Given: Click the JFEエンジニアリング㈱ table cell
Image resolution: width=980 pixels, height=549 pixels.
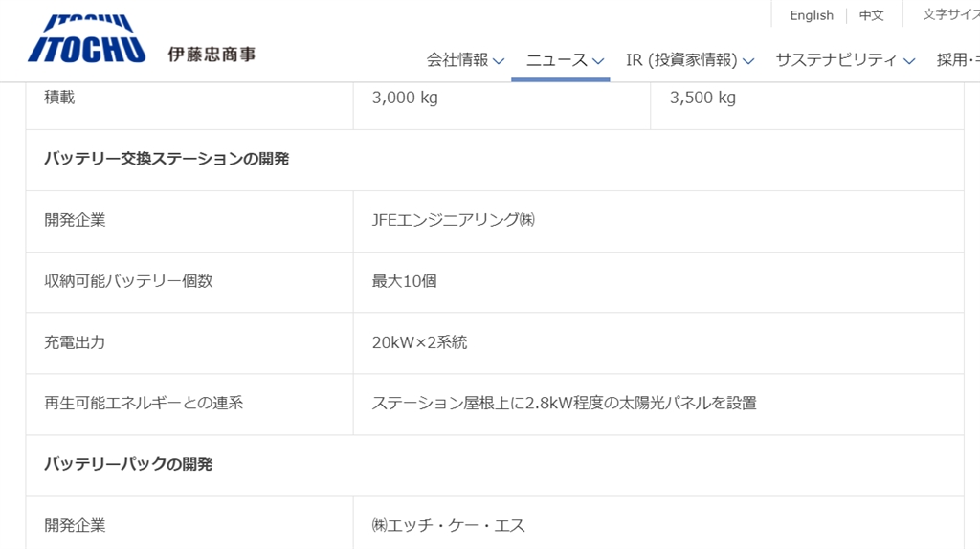Looking at the screenshot, I should pos(454,220).
